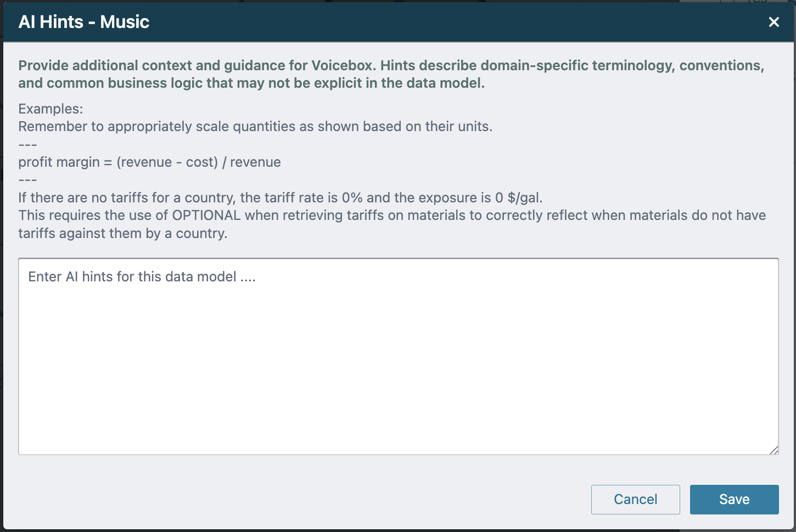Click the "AI Hints - Music" dialog title

point(84,22)
